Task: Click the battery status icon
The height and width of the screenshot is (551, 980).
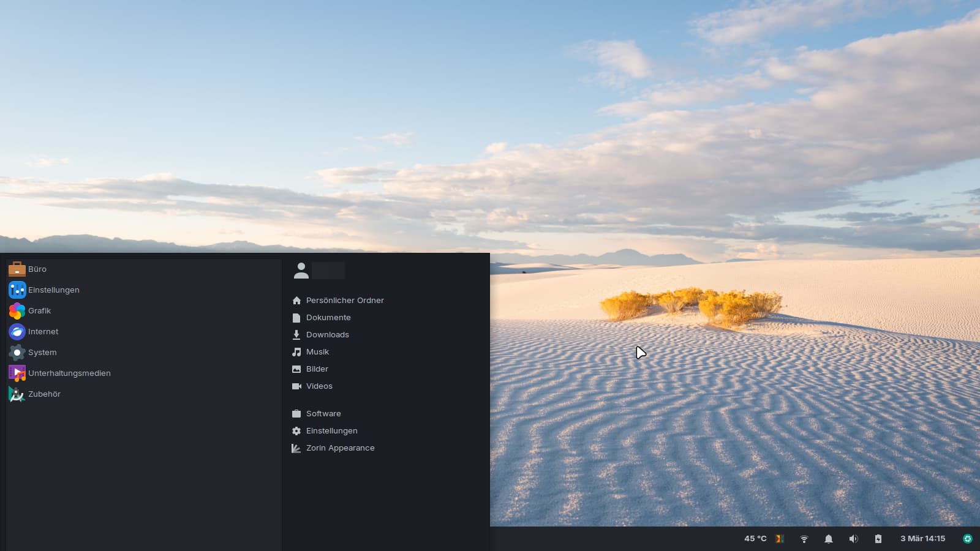Action: (878, 539)
